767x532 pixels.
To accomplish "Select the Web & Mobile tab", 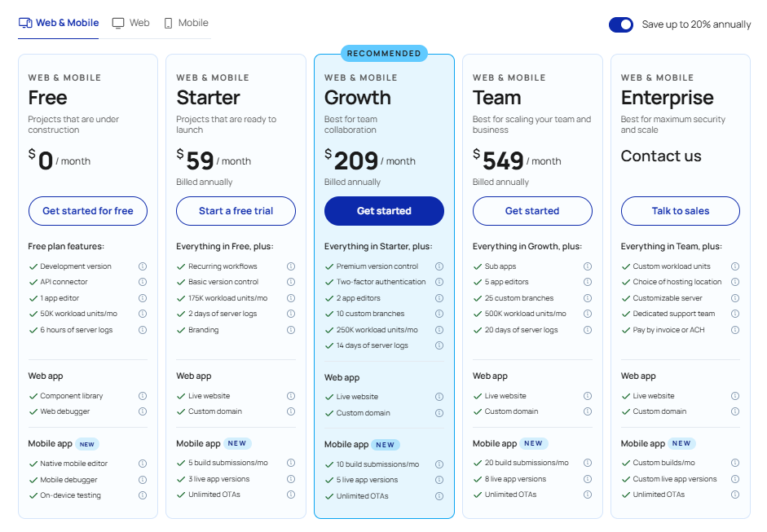I will 59,23.
